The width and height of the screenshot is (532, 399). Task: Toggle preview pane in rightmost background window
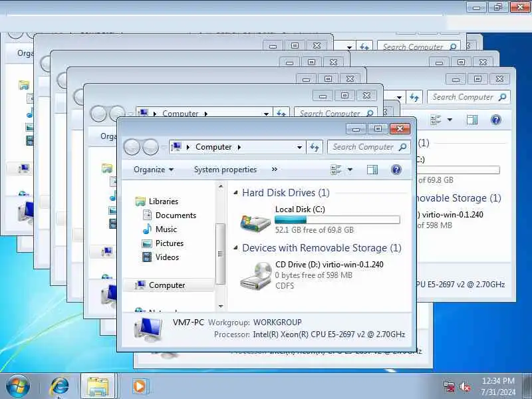tap(472, 120)
